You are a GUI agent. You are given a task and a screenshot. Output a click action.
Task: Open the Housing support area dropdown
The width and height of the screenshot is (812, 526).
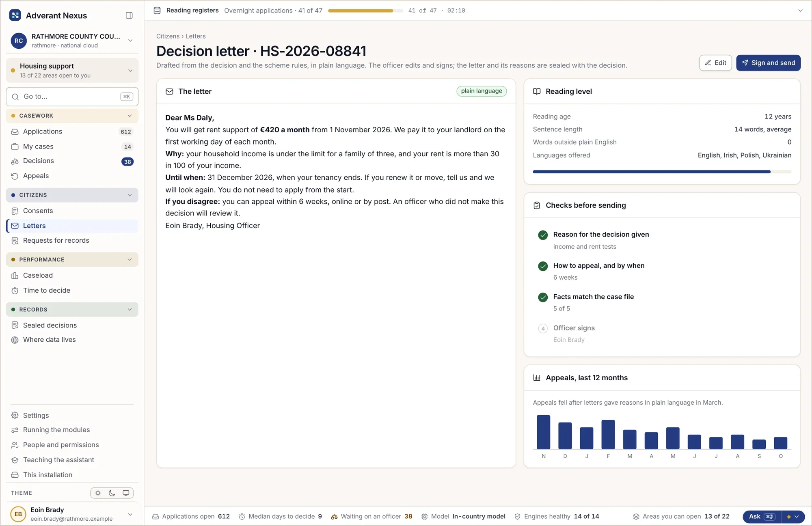pyautogui.click(x=72, y=71)
